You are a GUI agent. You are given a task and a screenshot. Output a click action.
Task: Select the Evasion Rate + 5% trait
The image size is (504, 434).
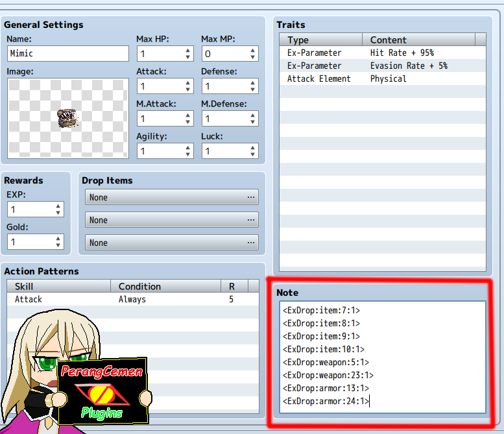(383, 66)
